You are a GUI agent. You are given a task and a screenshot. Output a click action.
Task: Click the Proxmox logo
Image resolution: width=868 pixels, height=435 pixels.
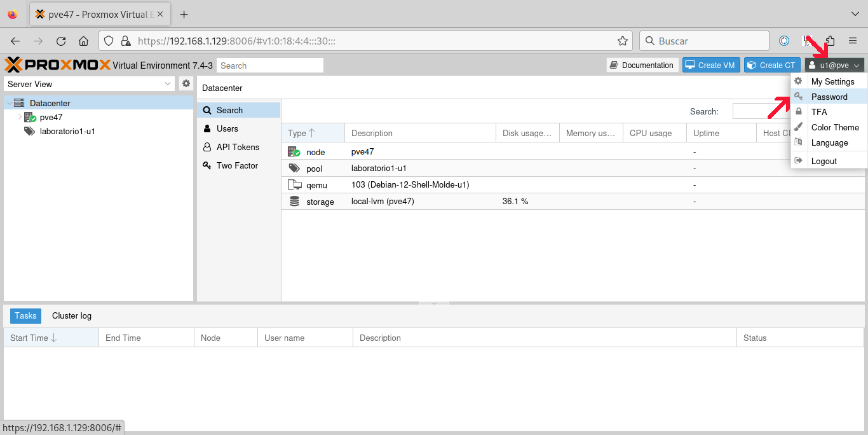pyautogui.click(x=57, y=65)
